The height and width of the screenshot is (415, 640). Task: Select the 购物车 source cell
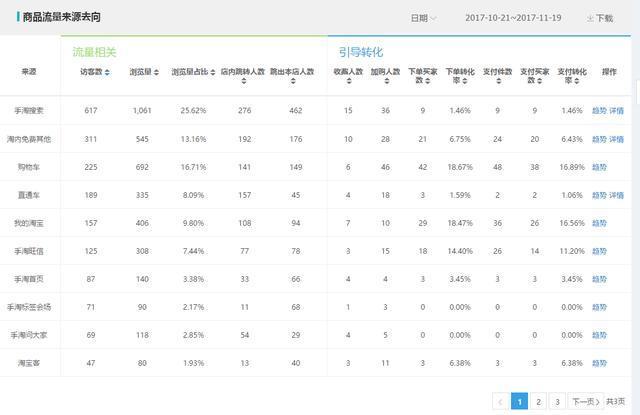point(29,167)
